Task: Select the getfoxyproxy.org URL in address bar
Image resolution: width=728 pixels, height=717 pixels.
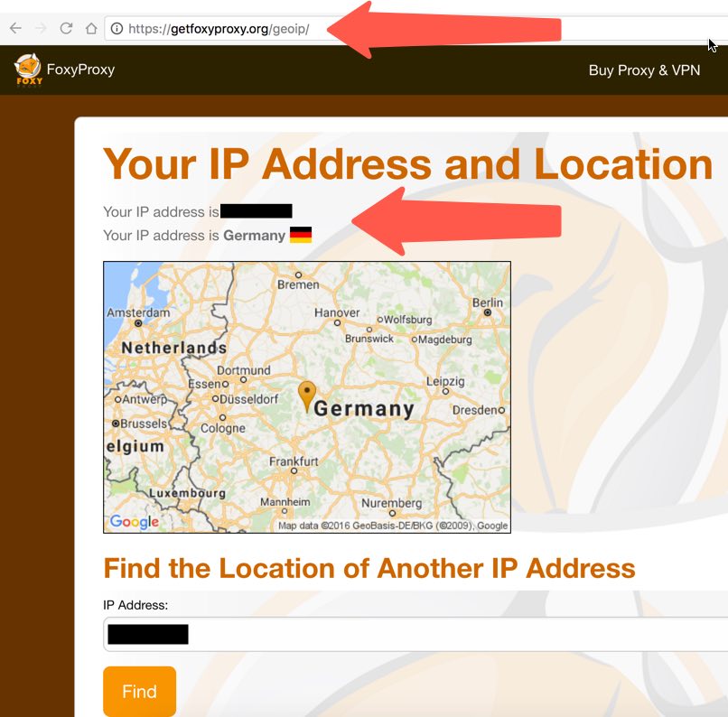Action: tap(219, 29)
